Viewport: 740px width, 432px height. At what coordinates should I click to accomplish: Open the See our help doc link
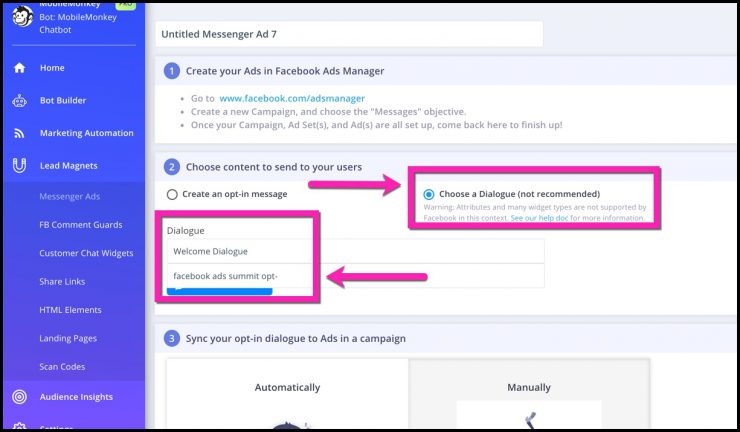[x=539, y=218]
